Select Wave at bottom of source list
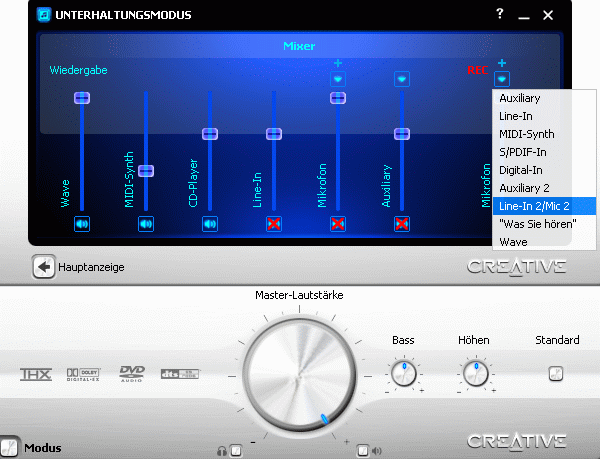 (544, 242)
